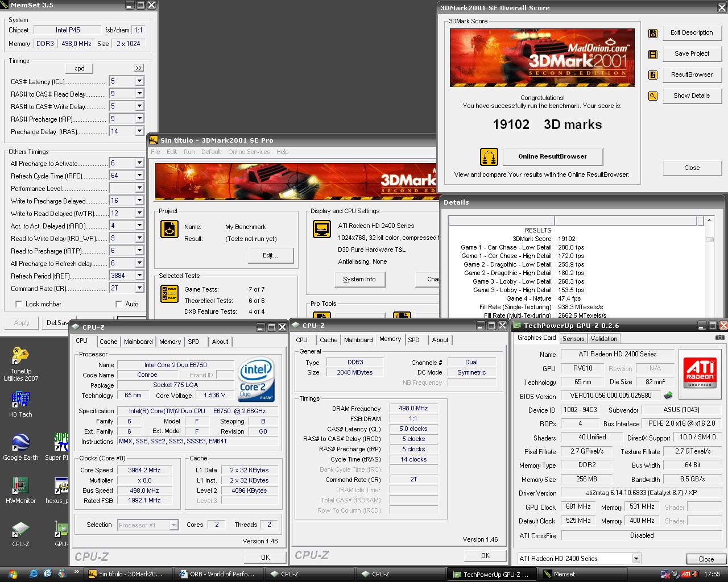Image resolution: width=728 pixels, height=582 pixels.
Task: Click TechPowerUp GPU-Z taskbar item
Action: [x=491, y=574]
